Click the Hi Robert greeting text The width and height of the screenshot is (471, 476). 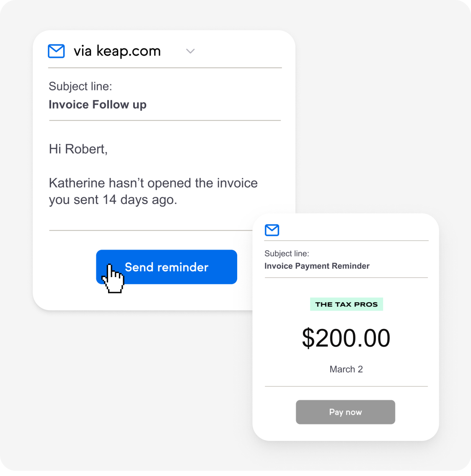point(78,149)
